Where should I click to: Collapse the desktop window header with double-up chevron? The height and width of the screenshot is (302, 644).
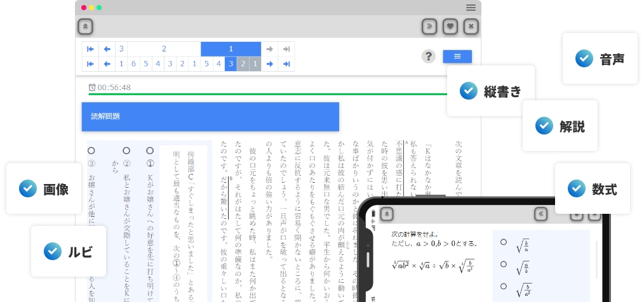coord(85,27)
